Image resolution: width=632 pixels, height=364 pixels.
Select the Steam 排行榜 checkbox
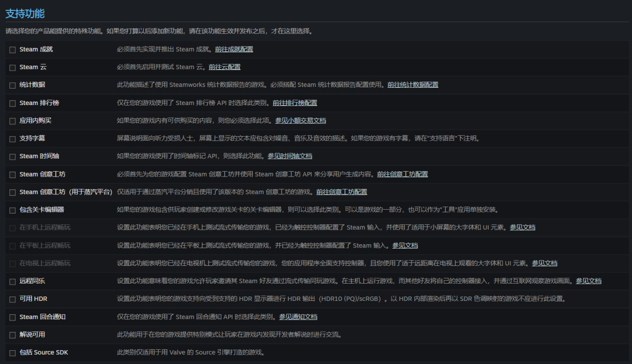12,104
